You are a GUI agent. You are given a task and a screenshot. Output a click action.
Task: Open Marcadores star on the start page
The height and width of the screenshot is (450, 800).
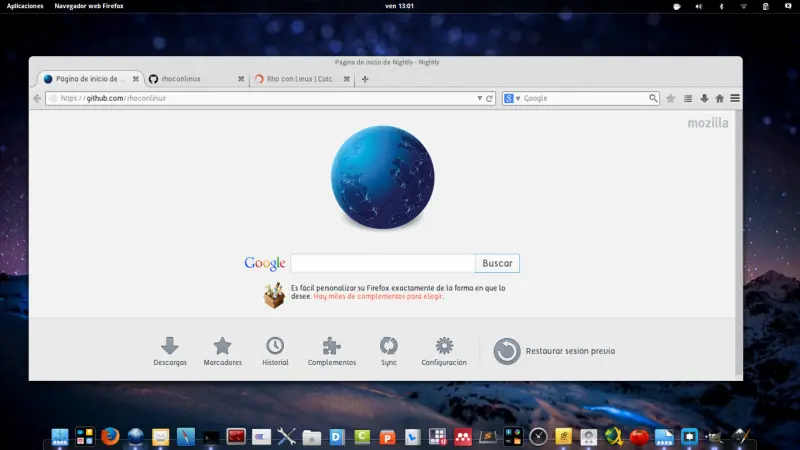(222, 351)
